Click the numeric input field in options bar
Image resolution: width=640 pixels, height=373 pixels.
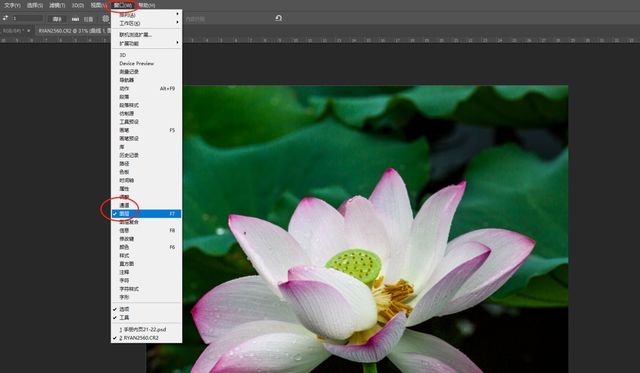pos(27,18)
